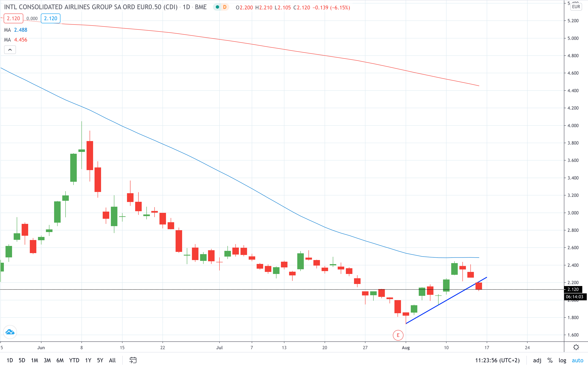588x368 pixels.
Task: Toggle the auto scale mode
Action: pyautogui.click(x=578, y=360)
